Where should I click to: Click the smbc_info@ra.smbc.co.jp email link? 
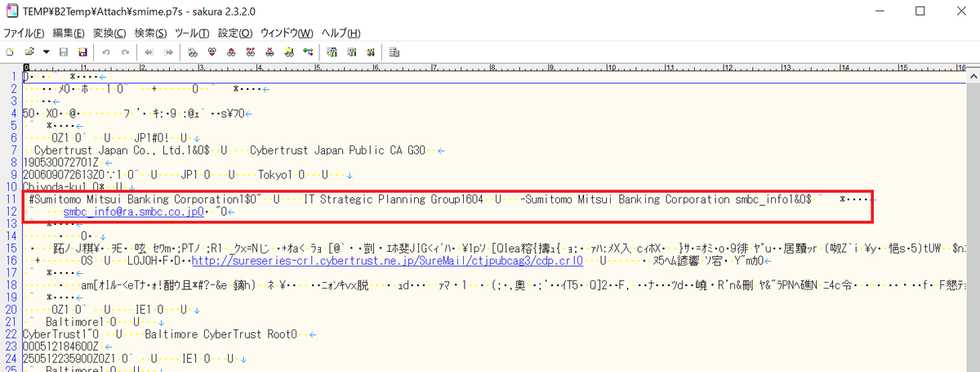click(x=133, y=212)
